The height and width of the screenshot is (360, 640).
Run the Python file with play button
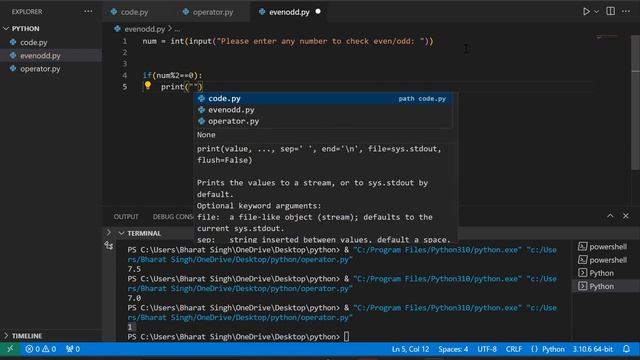click(x=586, y=11)
